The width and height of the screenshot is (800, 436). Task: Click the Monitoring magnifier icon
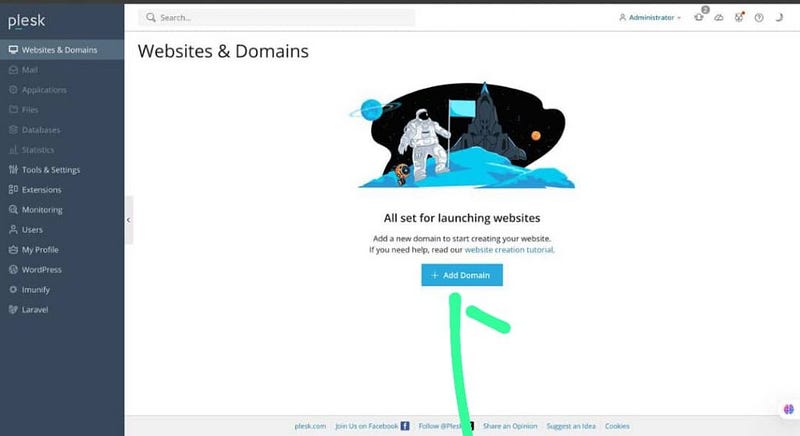(13, 210)
